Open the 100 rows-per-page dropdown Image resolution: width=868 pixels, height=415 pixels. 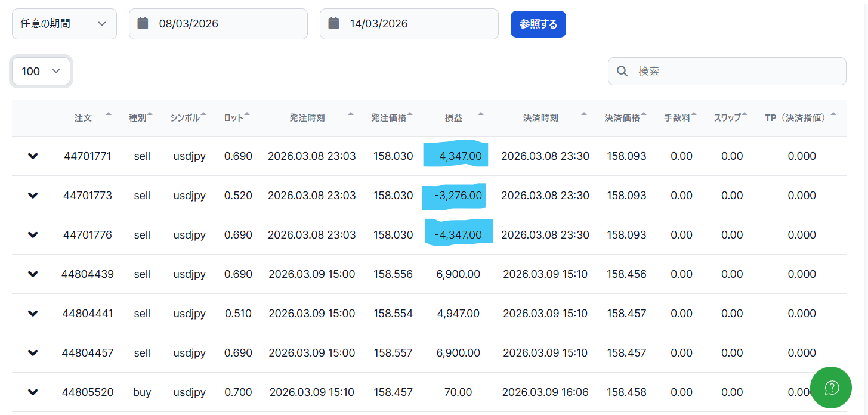41,72
